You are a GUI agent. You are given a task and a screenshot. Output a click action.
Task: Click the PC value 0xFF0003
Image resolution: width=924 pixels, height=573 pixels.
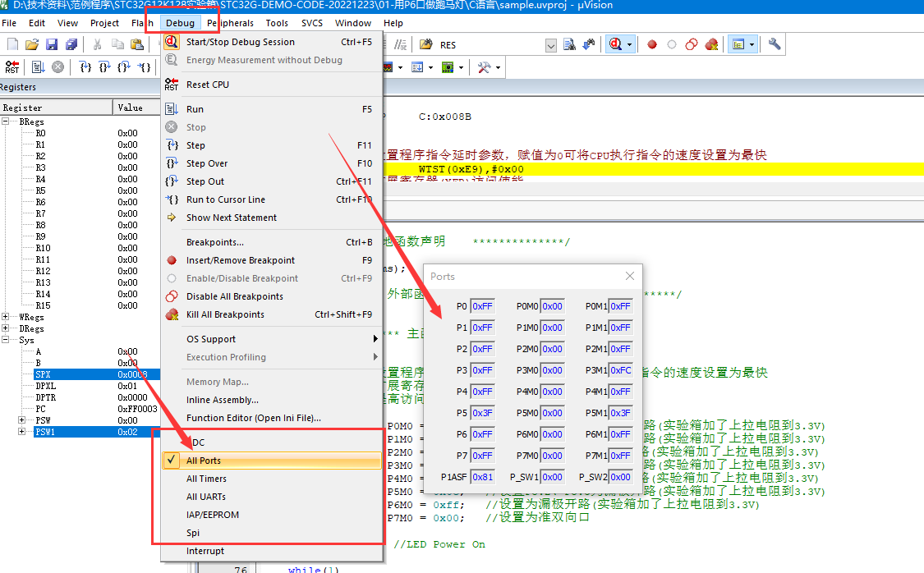coord(137,409)
